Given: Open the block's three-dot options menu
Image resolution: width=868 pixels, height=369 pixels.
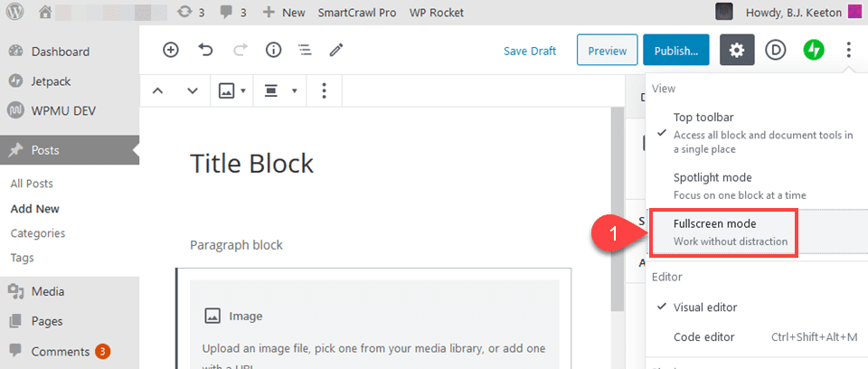Looking at the screenshot, I should (x=325, y=90).
